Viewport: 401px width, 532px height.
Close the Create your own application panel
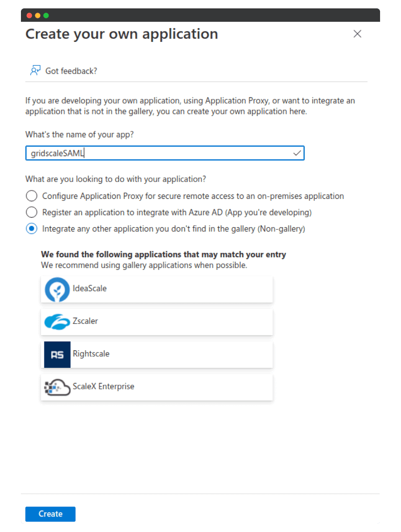pyautogui.click(x=357, y=34)
